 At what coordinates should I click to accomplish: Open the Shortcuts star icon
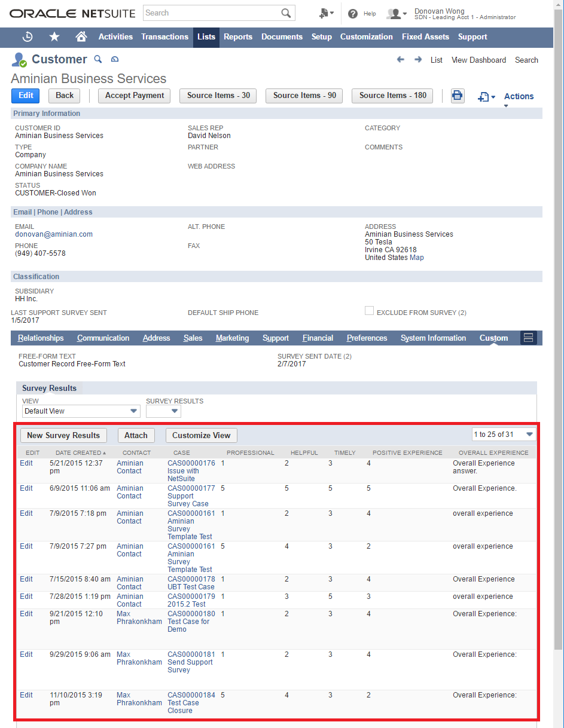54,37
